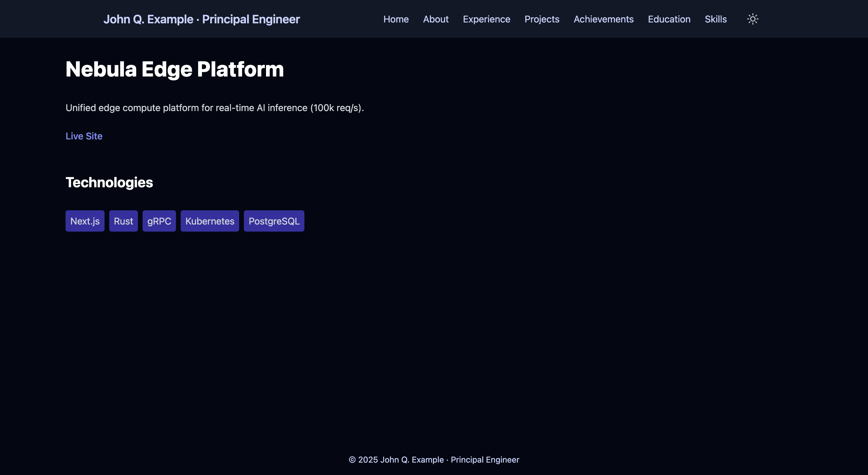Screen dimensions: 868x475
Task: Toggle the light/dark theme sun icon
Action: click(x=753, y=19)
